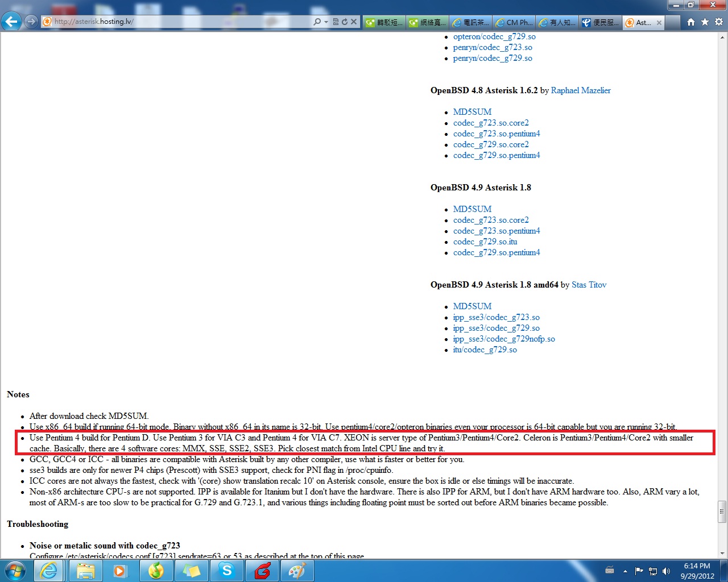
Task: Open Internet Explorer from the taskbar
Action: [49, 571]
